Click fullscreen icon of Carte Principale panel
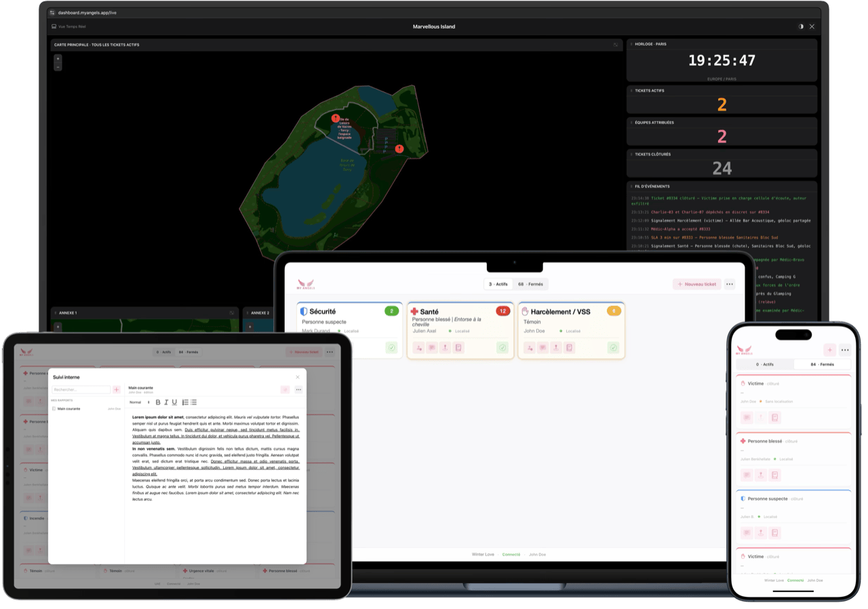Image resolution: width=868 pixels, height=609 pixels. pyautogui.click(x=616, y=45)
